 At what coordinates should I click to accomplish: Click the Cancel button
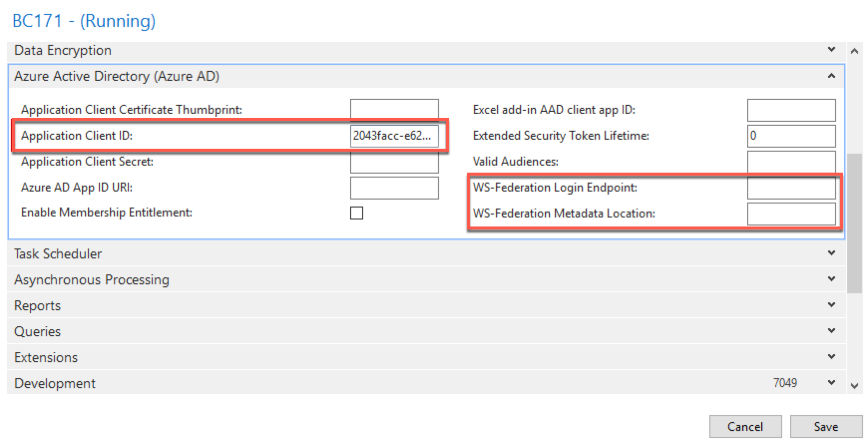pos(745,427)
